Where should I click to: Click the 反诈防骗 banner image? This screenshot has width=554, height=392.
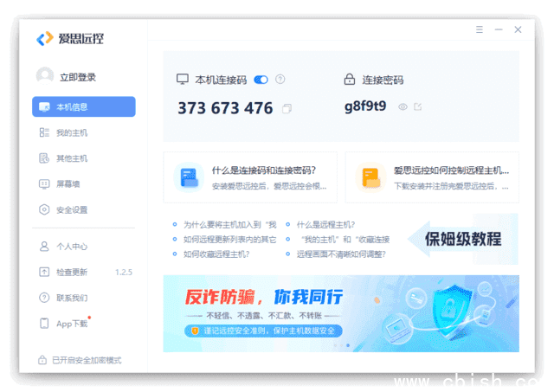(341, 313)
